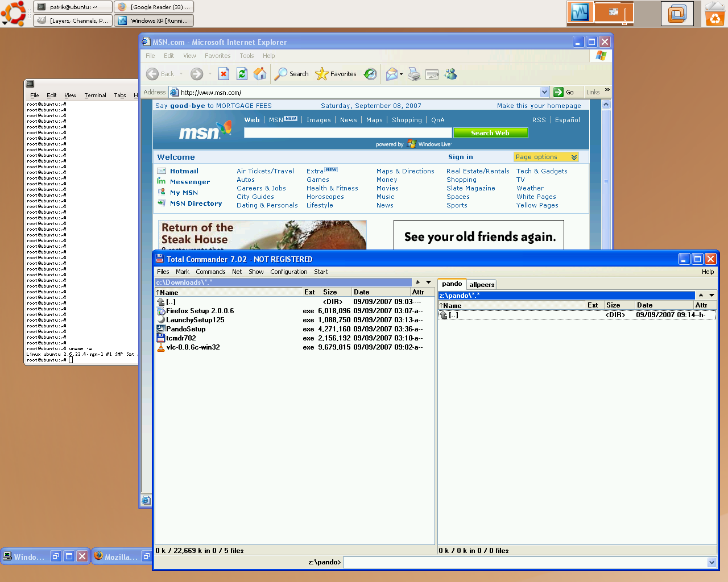
Task: Click the up-directory icon in left Total Commander panel
Action: [x=161, y=302]
